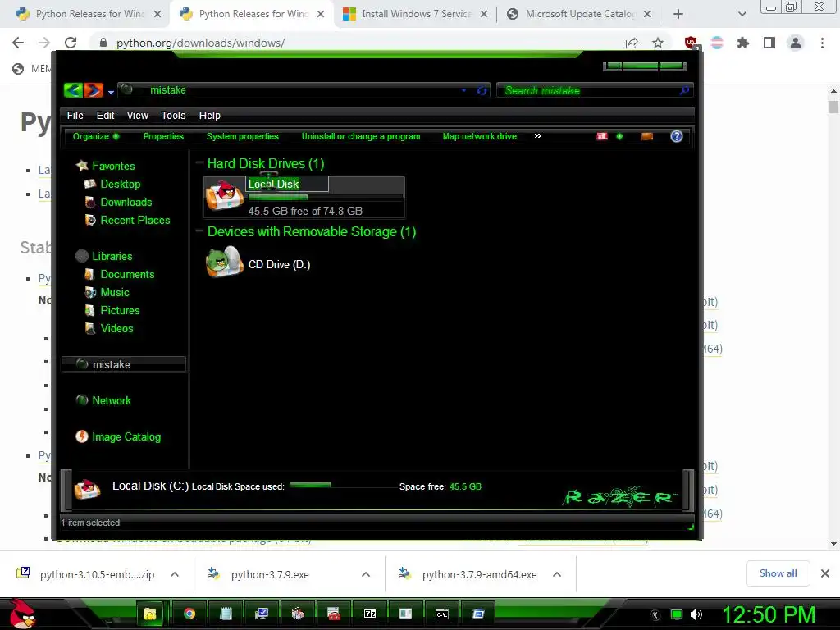Go forward with the orange arrow in Explorer
This screenshot has height=630, width=840.
point(94,90)
